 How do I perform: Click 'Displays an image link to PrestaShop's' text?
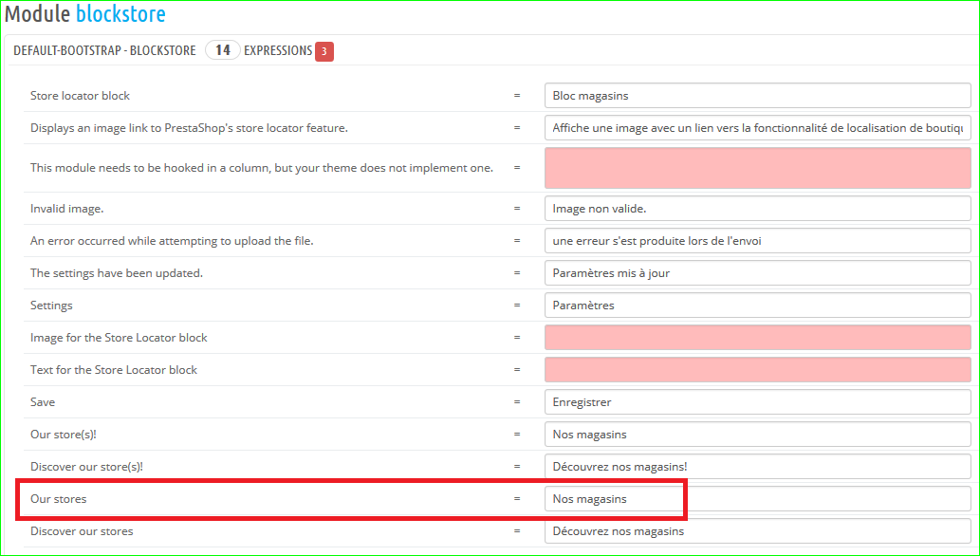[189, 127]
